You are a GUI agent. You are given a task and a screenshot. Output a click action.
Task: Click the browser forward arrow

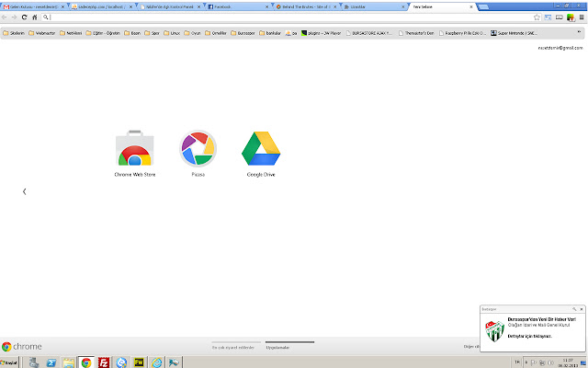point(15,17)
